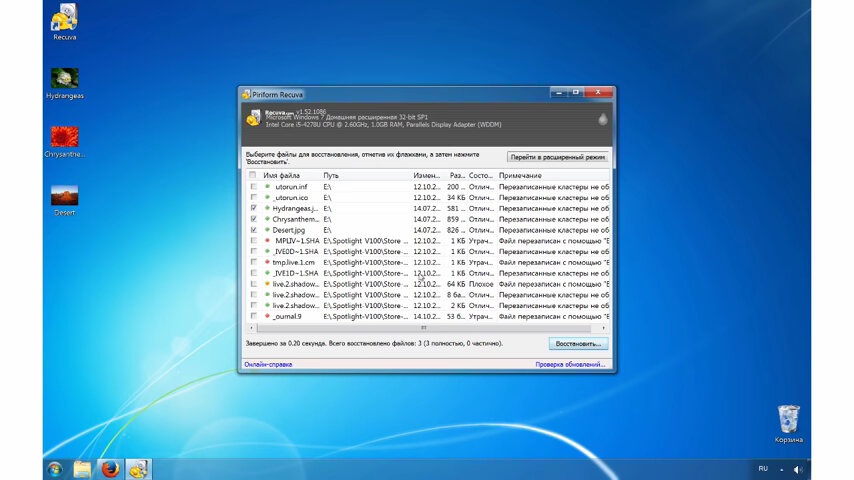Select the _IVE1D~1.SHA file name
854x480 pixels.
click(295, 273)
